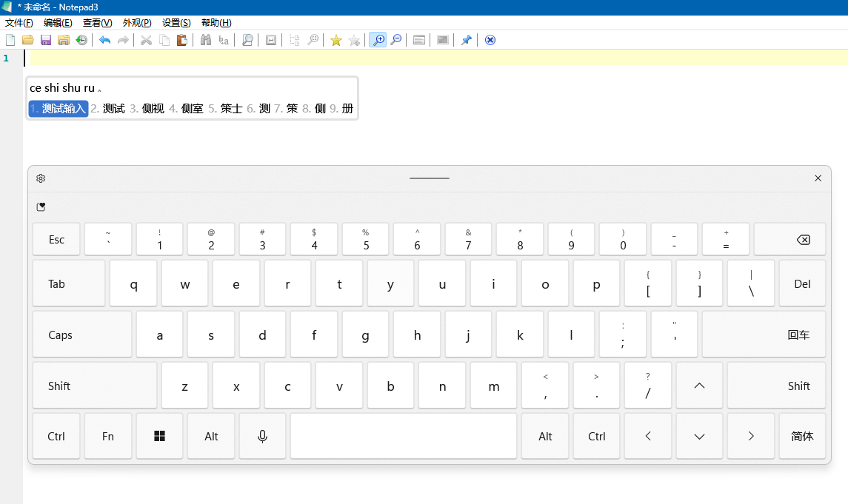Image resolution: width=848 pixels, height=504 pixels.
Task: Toggle word wrap icon
Action: [271, 40]
